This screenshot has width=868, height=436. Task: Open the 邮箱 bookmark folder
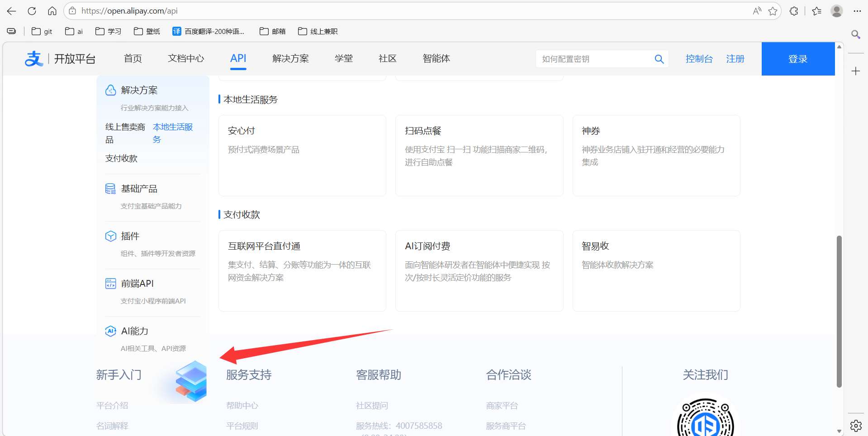(x=273, y=31)
